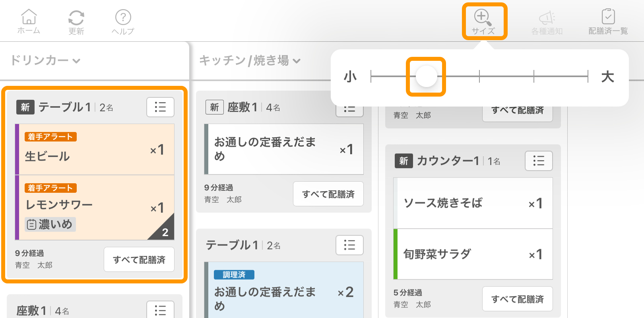Open list menu on bottom-left 座敷1 card
Image resolution: width=644 pixels, height=318 pixels.
click(160, 310)
